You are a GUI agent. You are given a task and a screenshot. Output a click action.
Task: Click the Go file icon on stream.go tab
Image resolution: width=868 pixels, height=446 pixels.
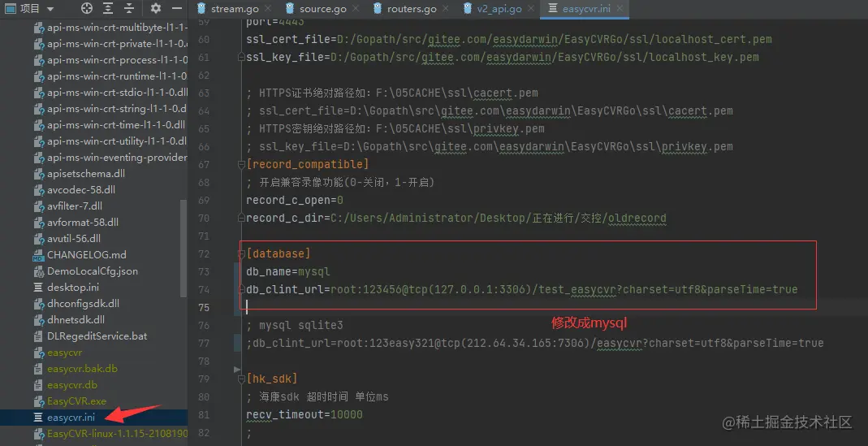pos(201,8)
